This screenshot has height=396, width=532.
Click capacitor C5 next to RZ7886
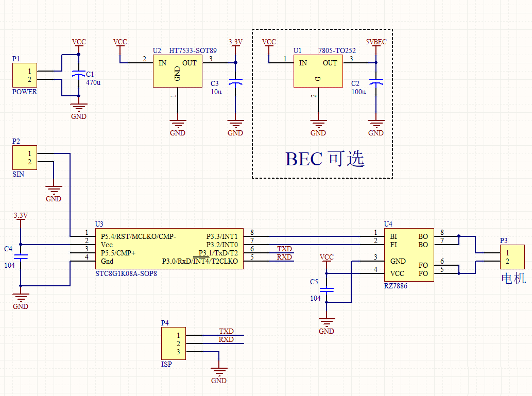(327, 290)
